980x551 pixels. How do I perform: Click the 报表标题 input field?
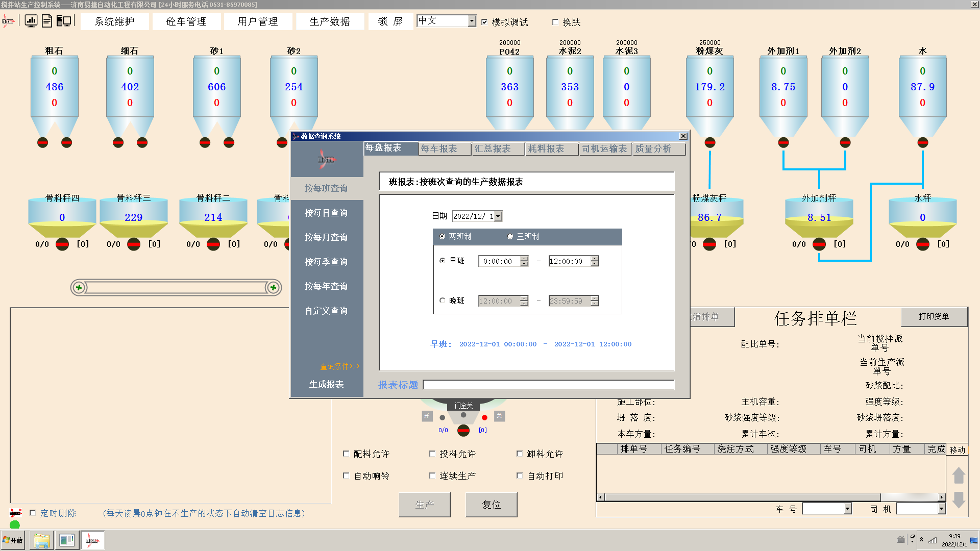[548, 385]
